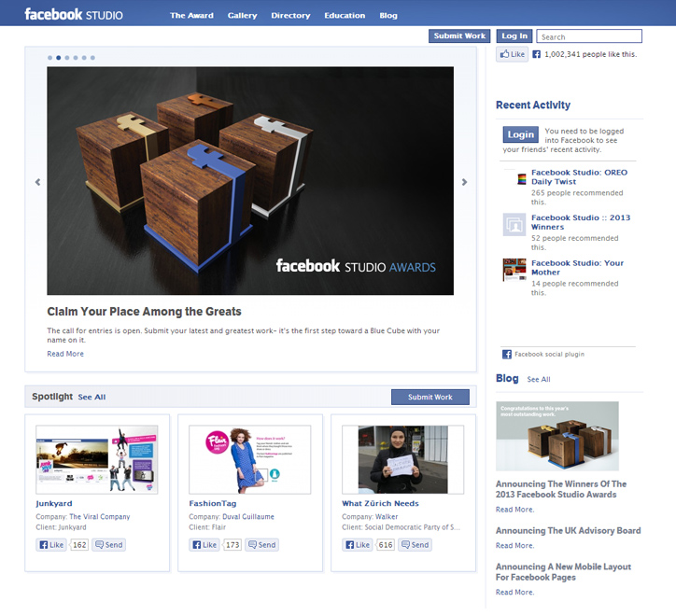Click the Your Mother activity thumbnail
676x616 pixels.
[514, 270]
